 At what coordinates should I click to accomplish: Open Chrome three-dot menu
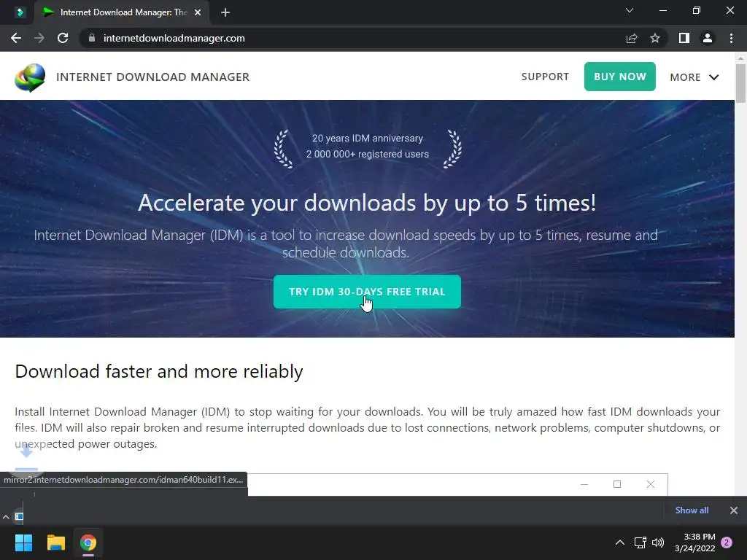coord(731,38)
